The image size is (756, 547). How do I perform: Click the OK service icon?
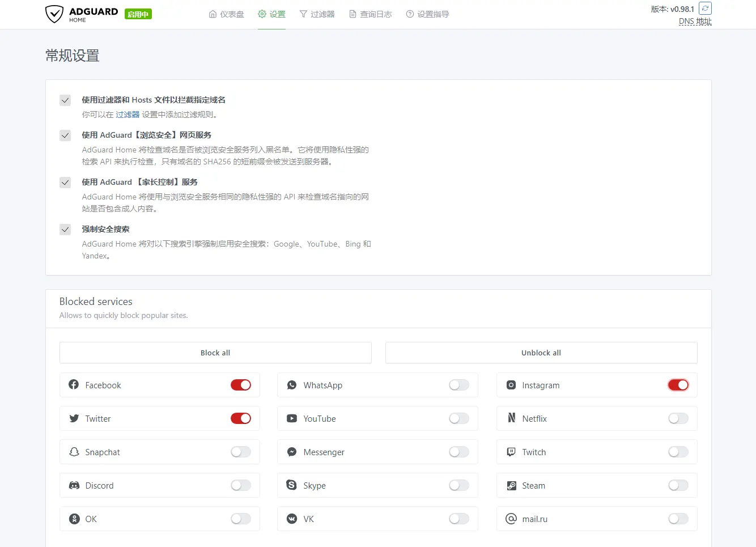[x=74, y=519]
